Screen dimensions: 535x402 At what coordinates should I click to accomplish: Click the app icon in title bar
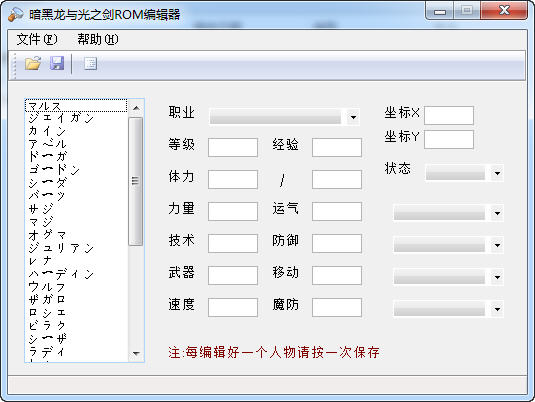pos(16,14)
